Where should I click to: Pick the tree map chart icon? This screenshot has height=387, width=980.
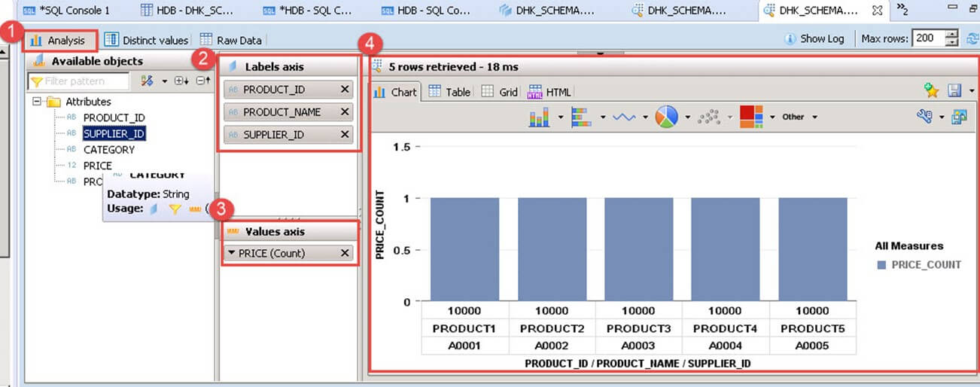coord(750,117)
